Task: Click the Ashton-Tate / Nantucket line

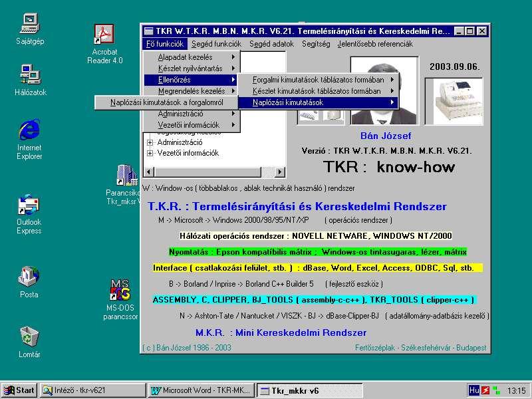Action: 334,316
